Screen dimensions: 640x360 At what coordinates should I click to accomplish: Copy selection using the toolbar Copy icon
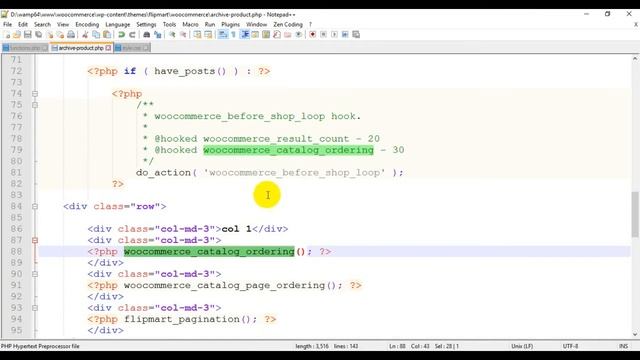(x=96, y=35)
